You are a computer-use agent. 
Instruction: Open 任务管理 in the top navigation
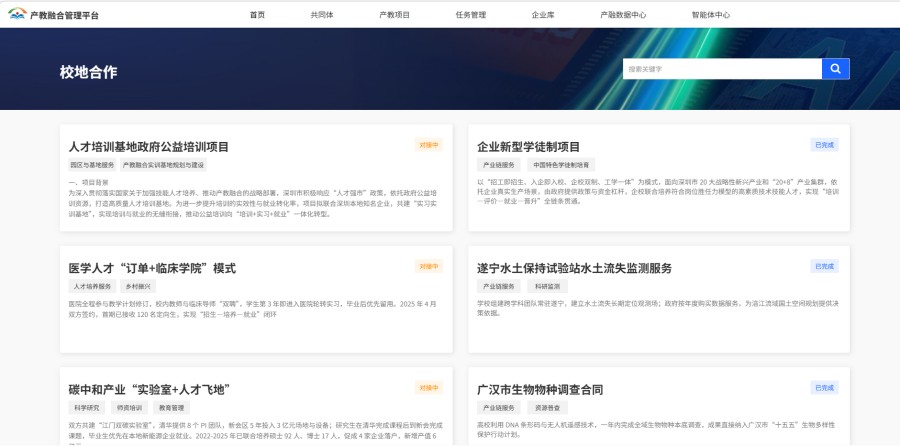(x=471, y=15)
